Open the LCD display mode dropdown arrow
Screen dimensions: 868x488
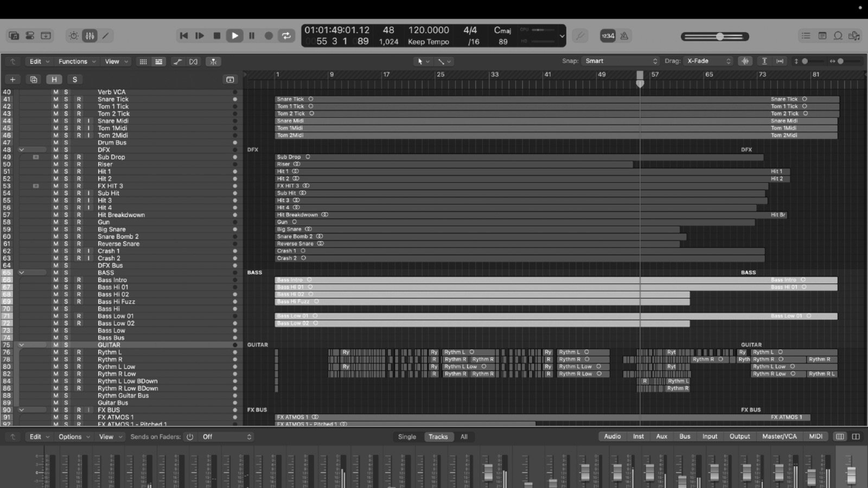[x=562, y=36]
